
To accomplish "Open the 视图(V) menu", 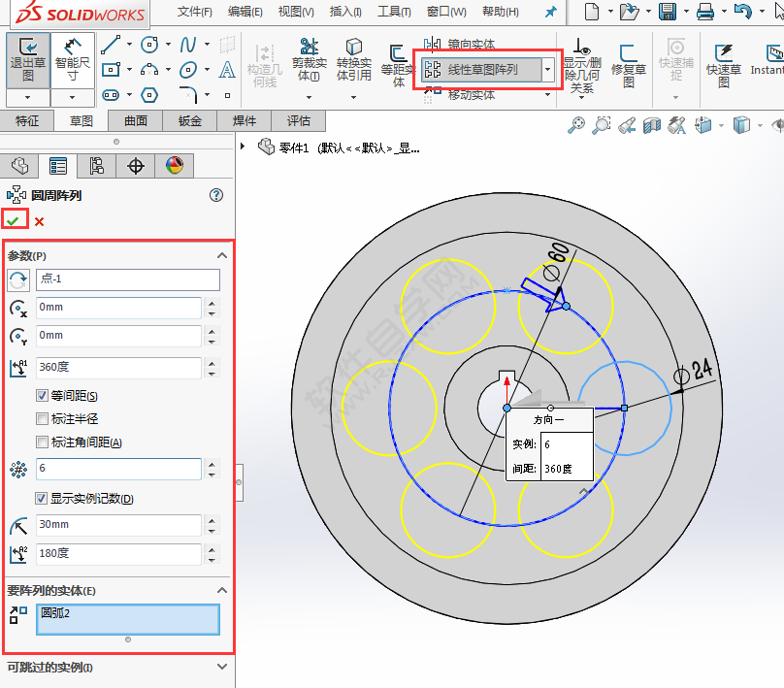I will (x=296, y=12).
